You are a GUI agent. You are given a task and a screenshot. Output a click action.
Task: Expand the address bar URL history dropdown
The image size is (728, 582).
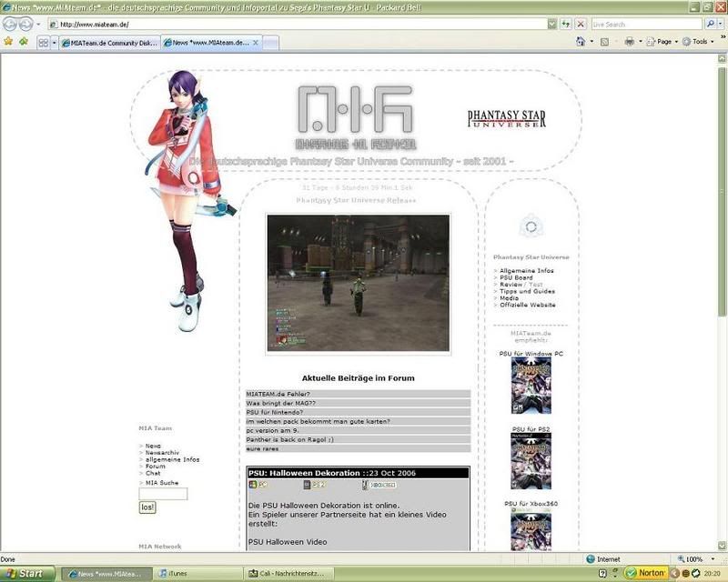point(551,25)
